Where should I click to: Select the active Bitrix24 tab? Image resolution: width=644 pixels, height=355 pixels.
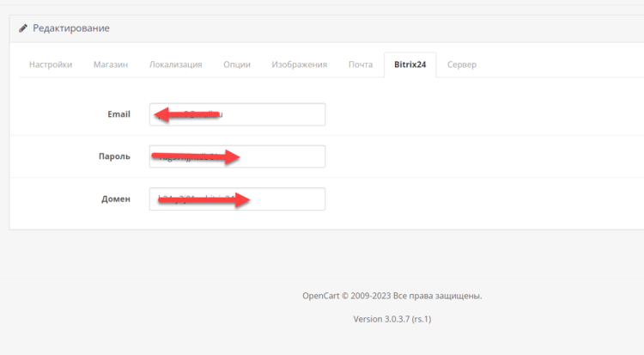(x=410, y=64)
